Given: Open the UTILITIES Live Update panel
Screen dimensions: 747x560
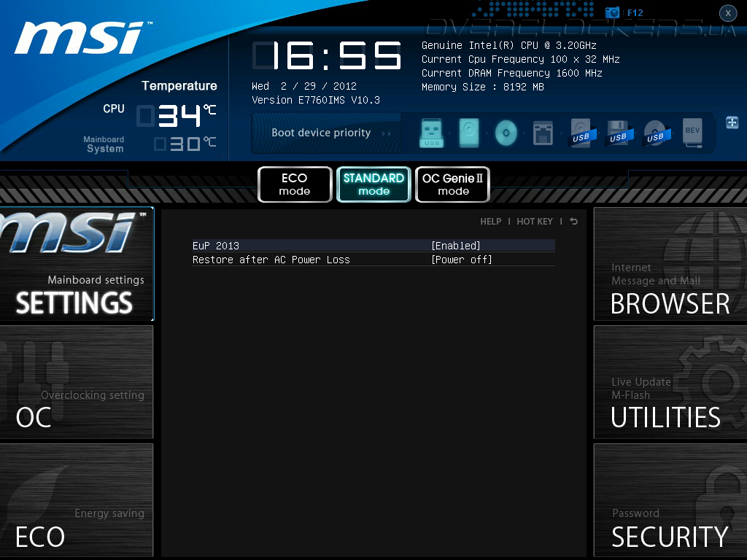Looking at the screenshot, I should [670, 382].
